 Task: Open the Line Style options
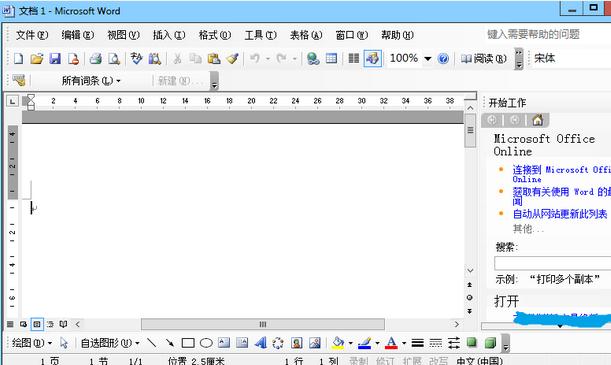click(417, 343)
